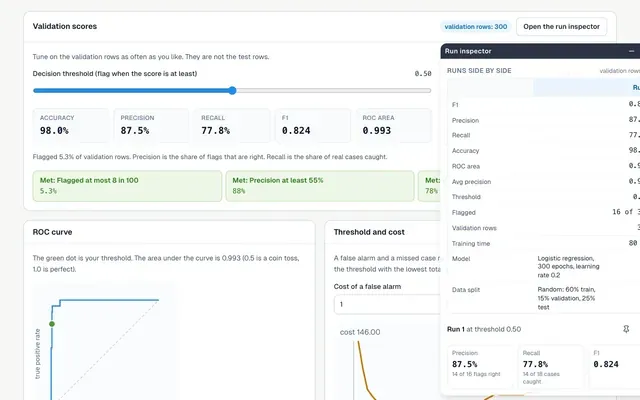Select the Avg precision row in runs table
Image resolution: width=640 pixels, height=400 pixels.
point(544,182)
